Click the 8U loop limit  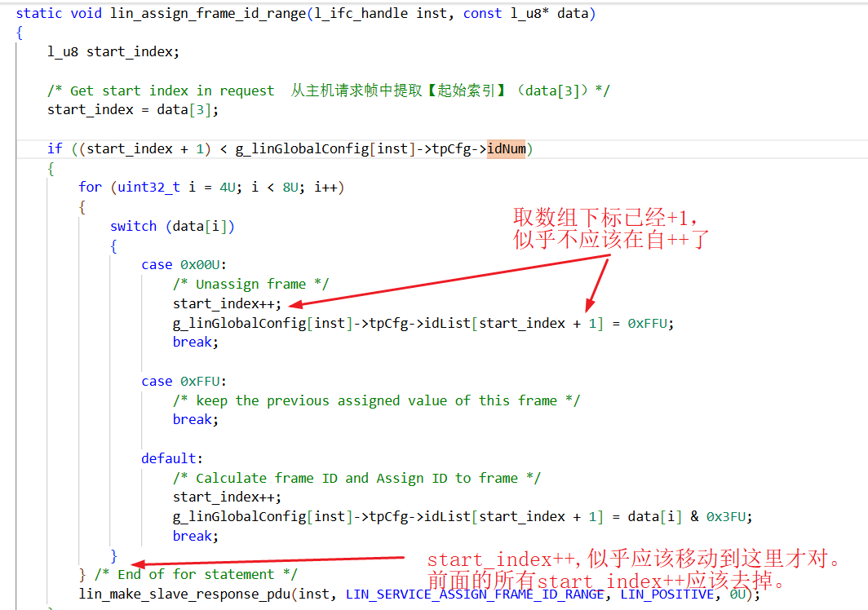[290, 187]
